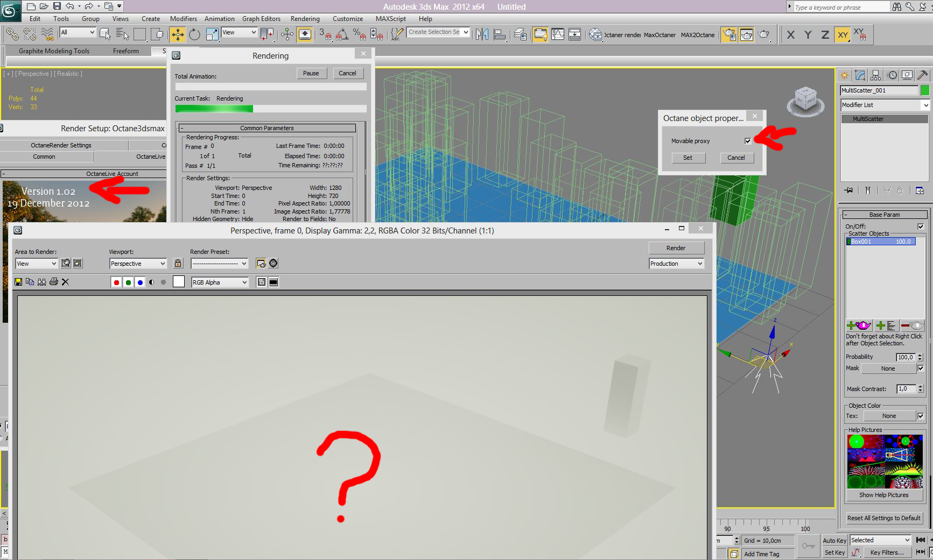
Task: Expand the Modifier List dropdown
Action: click(885, 105)
